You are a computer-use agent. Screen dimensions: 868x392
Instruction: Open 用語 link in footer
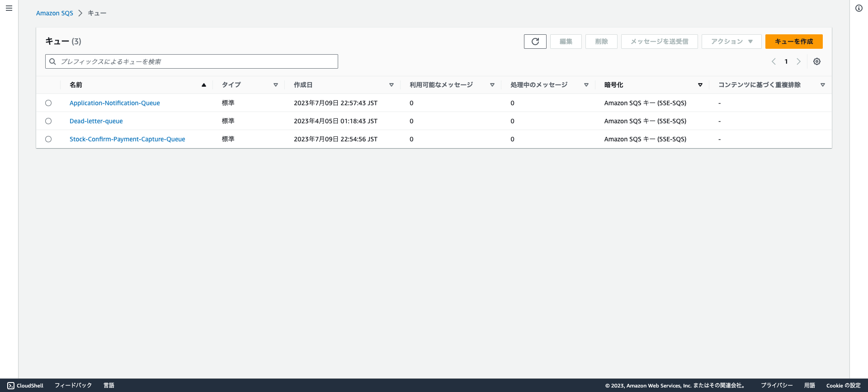(810, 385)
